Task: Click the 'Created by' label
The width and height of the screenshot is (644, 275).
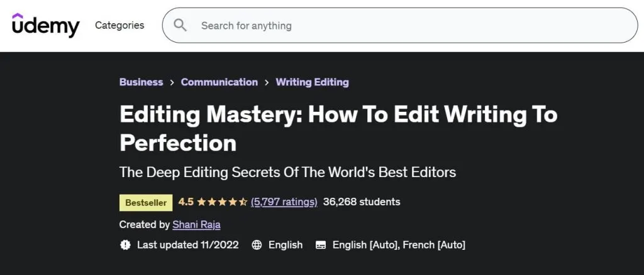Action: click(145, 225)
